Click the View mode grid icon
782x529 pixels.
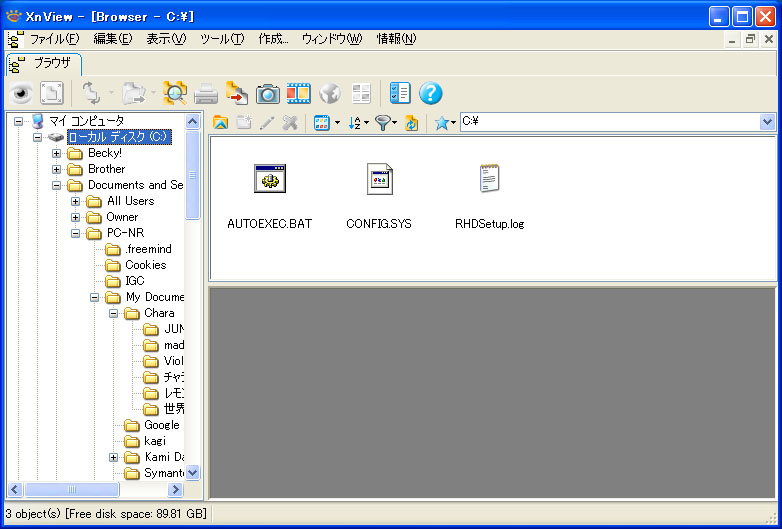322,122
